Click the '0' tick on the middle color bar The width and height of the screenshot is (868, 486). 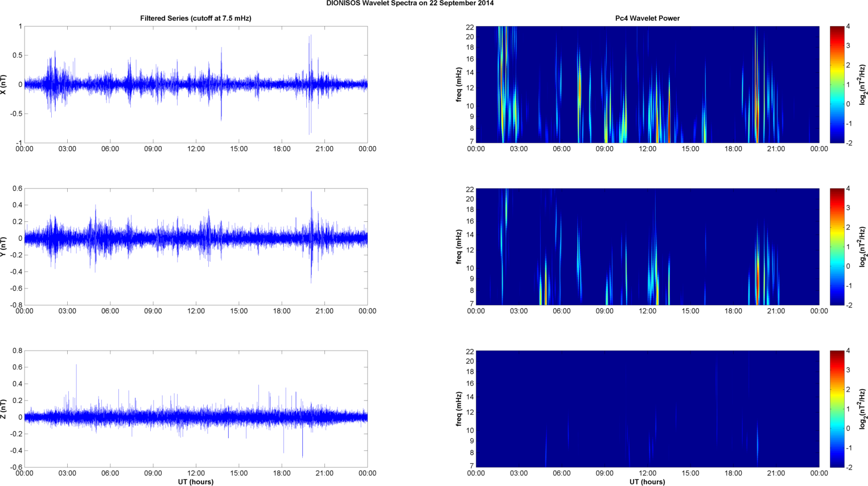pos(848,266)
